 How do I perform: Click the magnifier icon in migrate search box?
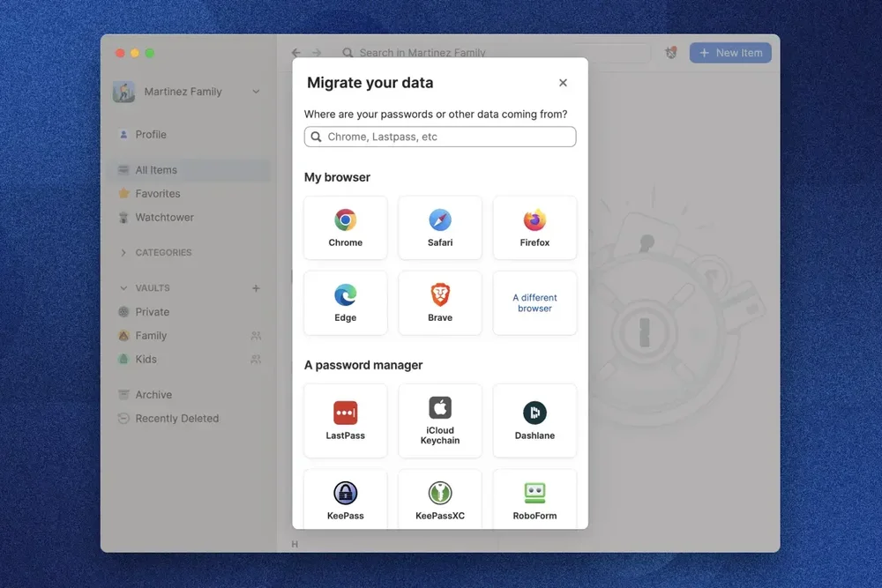tap(316, 137)
